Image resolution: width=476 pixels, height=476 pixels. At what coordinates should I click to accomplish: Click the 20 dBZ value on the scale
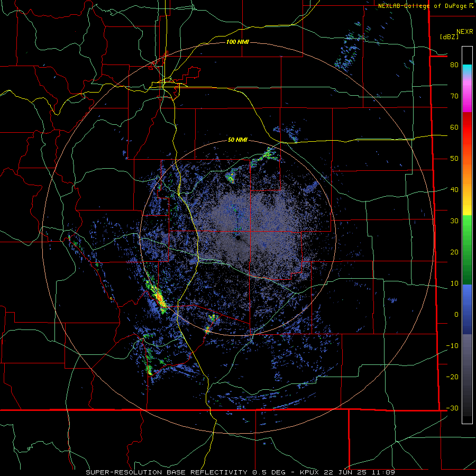point(454,252)
